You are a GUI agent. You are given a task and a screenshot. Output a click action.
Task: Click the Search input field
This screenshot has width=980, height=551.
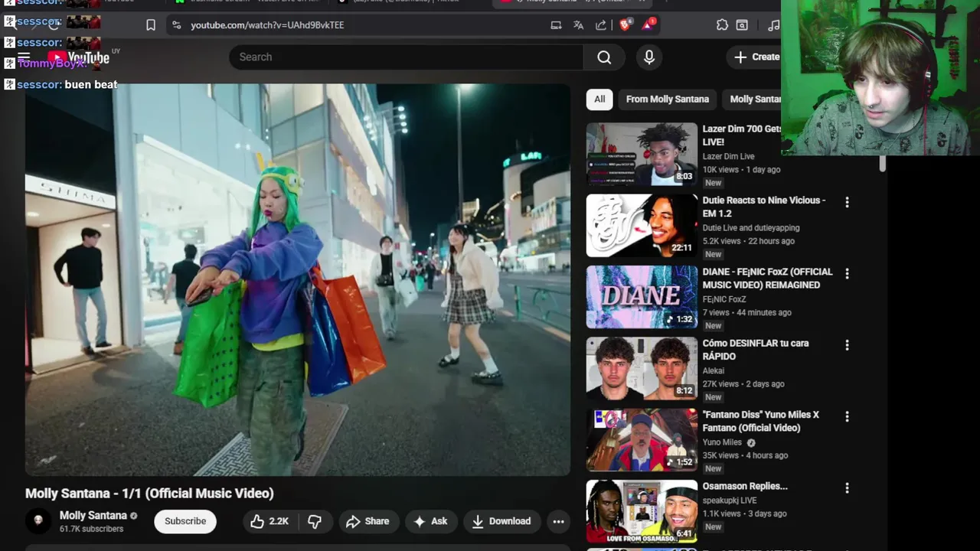406,57
